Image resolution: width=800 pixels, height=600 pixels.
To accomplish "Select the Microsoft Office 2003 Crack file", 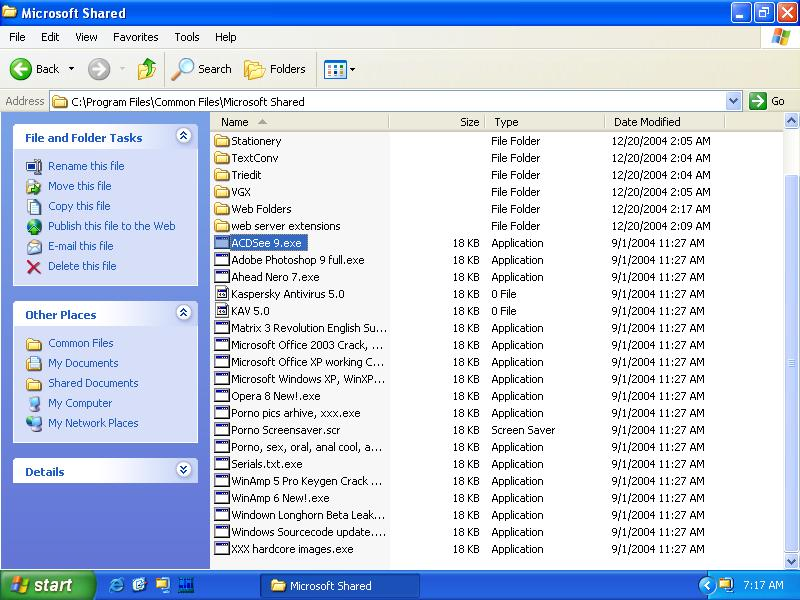I will 307,345.
